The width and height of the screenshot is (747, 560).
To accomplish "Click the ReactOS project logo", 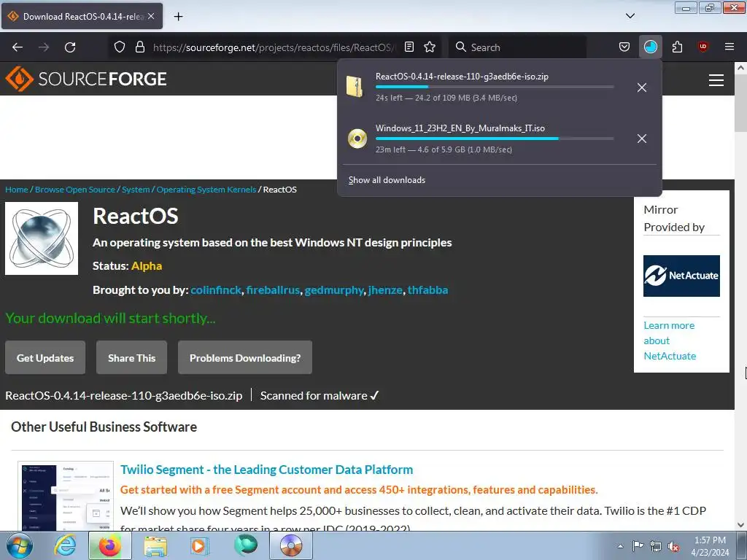I will 42,238.
